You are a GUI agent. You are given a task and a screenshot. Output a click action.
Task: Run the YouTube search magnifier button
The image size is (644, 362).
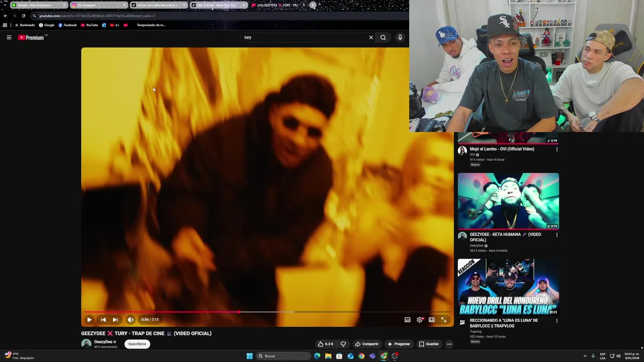[x=383, y=37]
